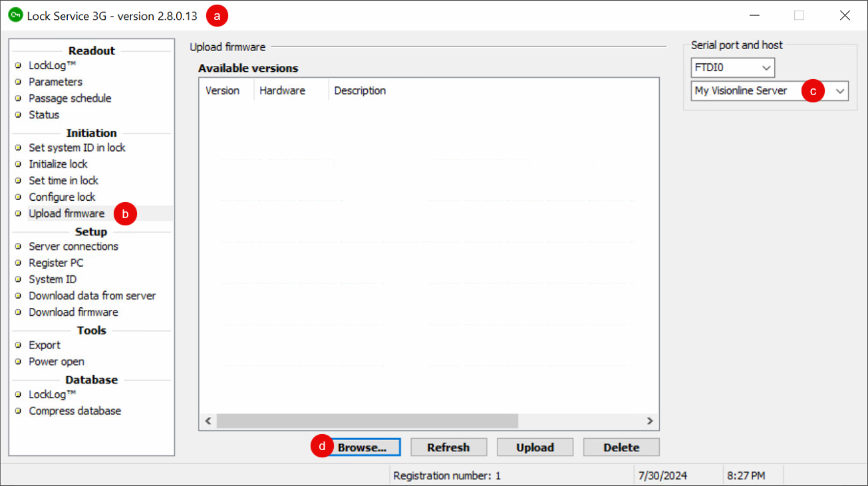The height and width of the screenshot is (486, 868).
Task: Click the bullet icon beside Passage schedule
Action: tap(19, 98)
